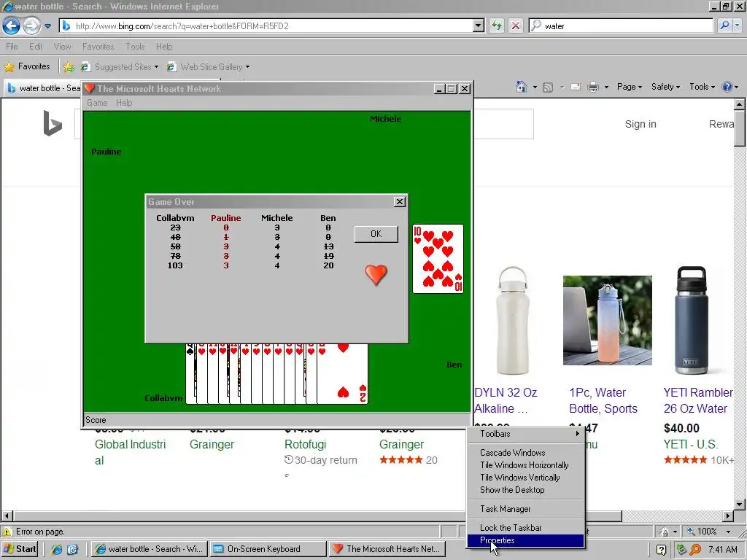Expand the address bar URL dropdown
The width and height of the screenshot is (747, 560).
479,26
